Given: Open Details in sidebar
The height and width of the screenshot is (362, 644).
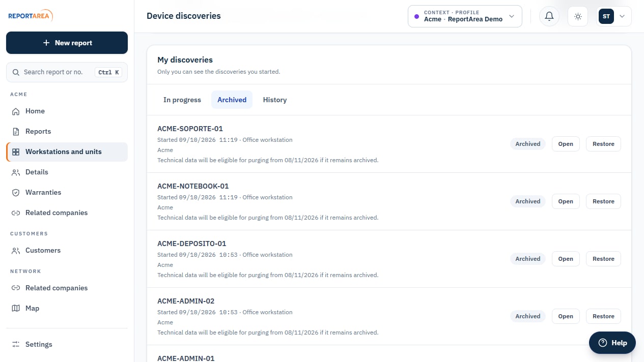Looking at the screenshot, I should [x=67, y=172].
